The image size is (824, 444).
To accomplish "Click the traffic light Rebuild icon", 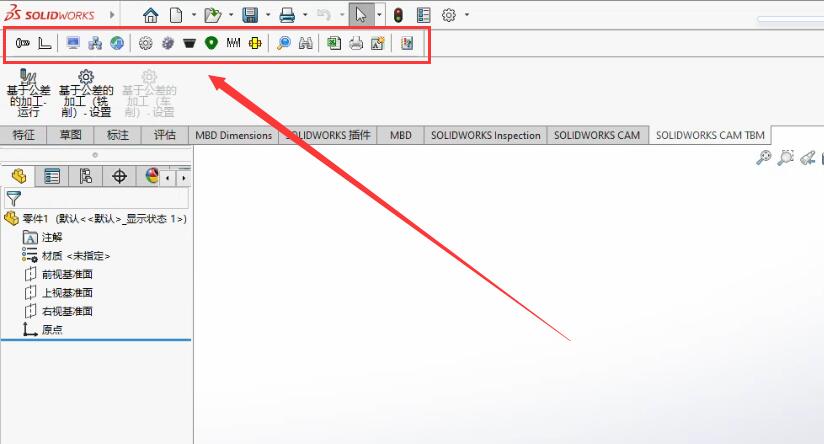I will (398, 15).
